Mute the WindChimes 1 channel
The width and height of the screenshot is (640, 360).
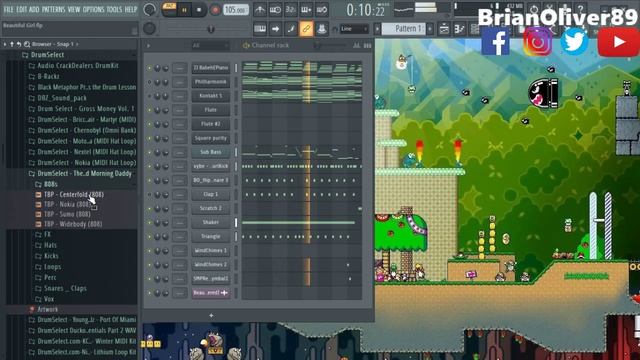(x=149, y=251)
